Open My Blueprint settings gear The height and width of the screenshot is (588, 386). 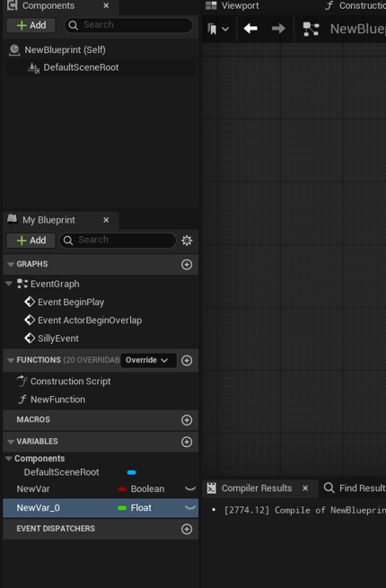point(187,241)
